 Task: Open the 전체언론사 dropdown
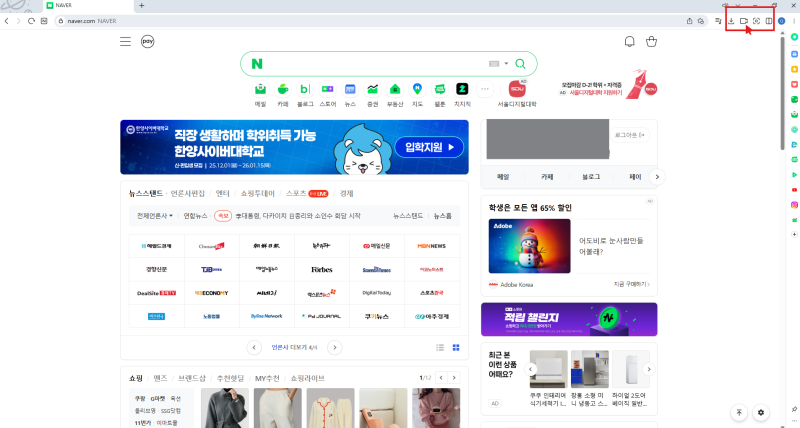coord(155,216)
